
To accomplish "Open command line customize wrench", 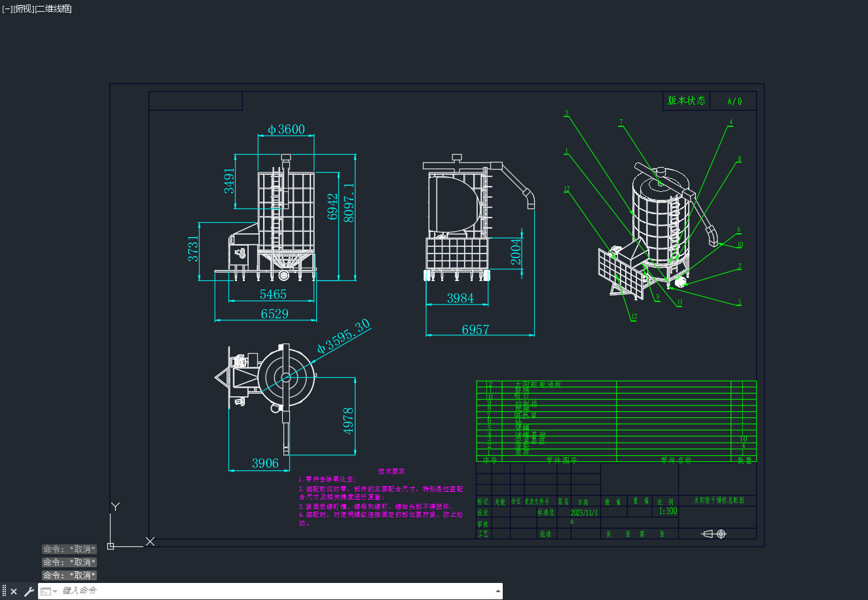I will [x=29, y=591].
